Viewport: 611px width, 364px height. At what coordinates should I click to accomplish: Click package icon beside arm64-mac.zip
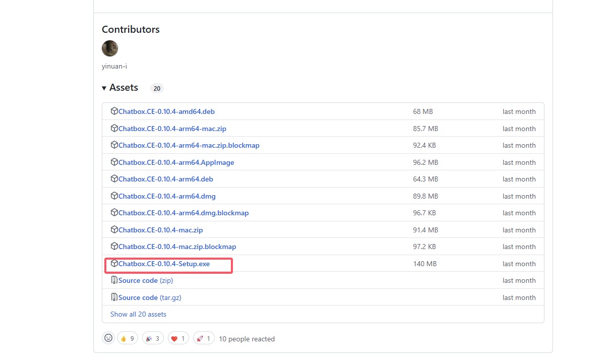[114, 129]
